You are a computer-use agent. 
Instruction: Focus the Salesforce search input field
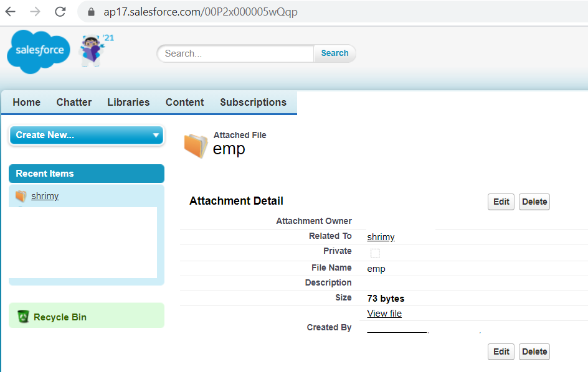point(237,53)
